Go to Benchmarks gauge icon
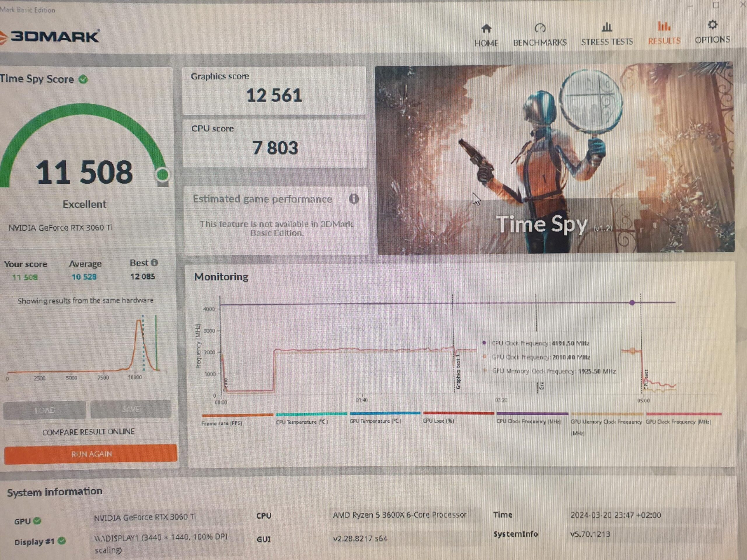This screenshot has height=560, width=747. tap(540, 28)
